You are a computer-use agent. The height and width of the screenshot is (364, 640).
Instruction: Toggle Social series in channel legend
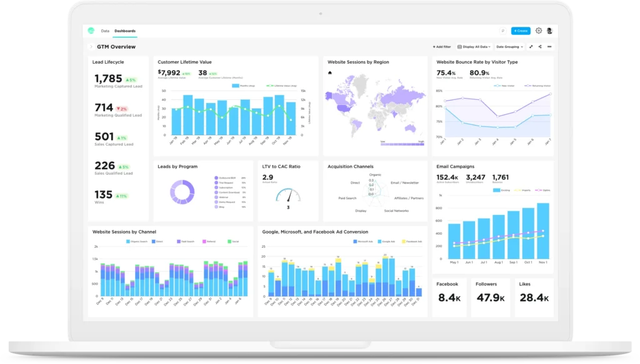pyautogui.click(x=233, y=242)
